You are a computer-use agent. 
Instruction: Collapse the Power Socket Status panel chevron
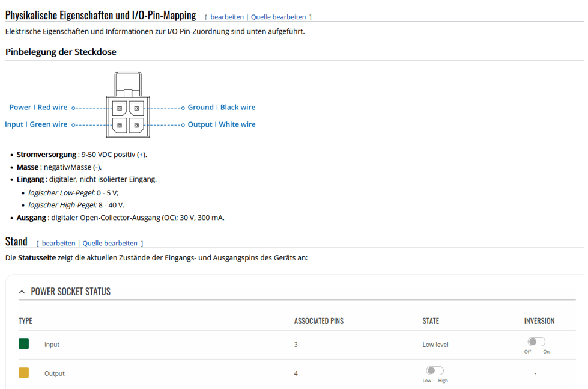pos(22,292)
